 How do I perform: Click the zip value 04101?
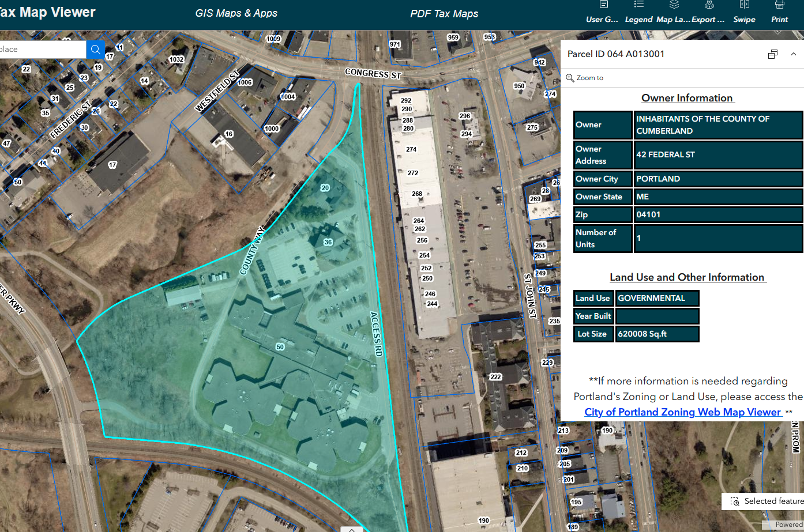click(x=717, y=214)
